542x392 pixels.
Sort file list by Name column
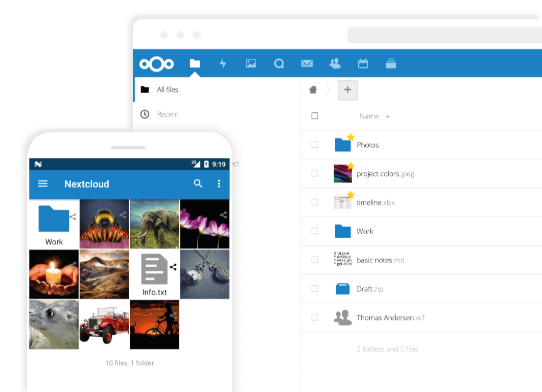(x=369, y=116)
